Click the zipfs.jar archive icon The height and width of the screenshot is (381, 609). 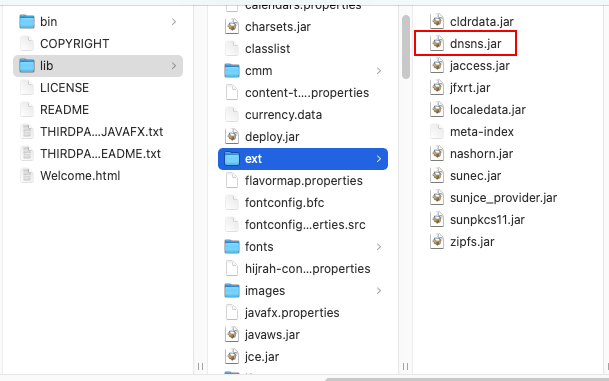(437, 242)
